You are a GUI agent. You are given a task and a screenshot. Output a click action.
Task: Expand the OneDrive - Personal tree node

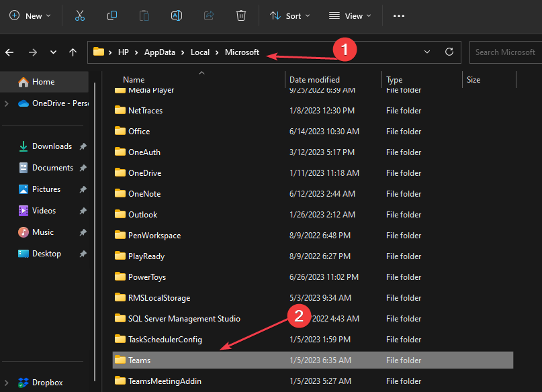coord(7,103)
